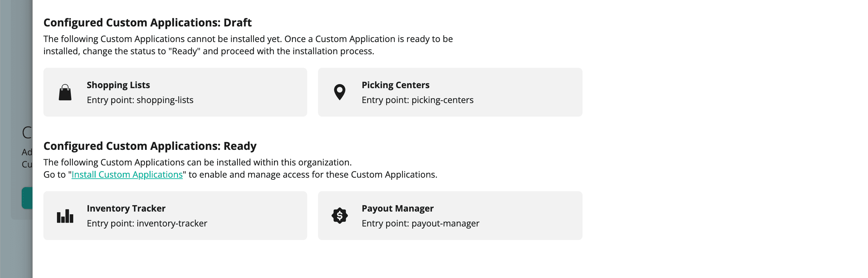868x278 pixels.
Task: Click the Configured Custom Applications: Draft heading
Action: 147,23
